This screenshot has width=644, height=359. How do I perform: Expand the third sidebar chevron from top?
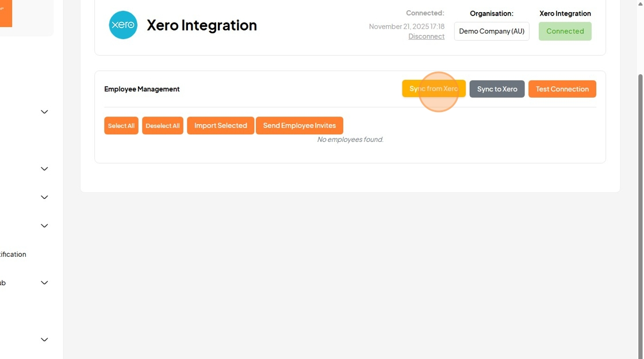pyautogui.click(x=44, y=198)
